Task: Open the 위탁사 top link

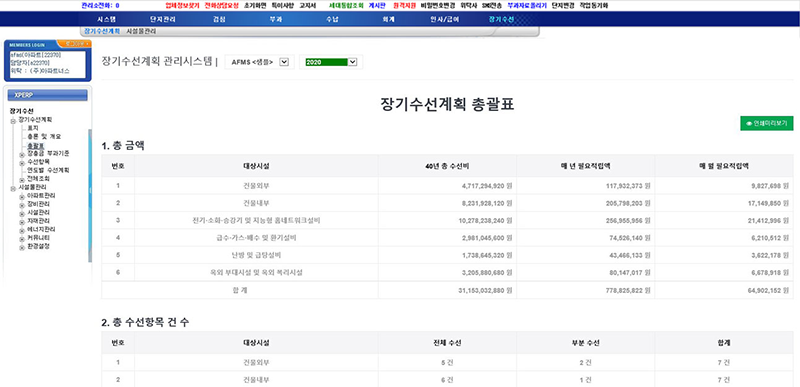Action: [468, 6]
